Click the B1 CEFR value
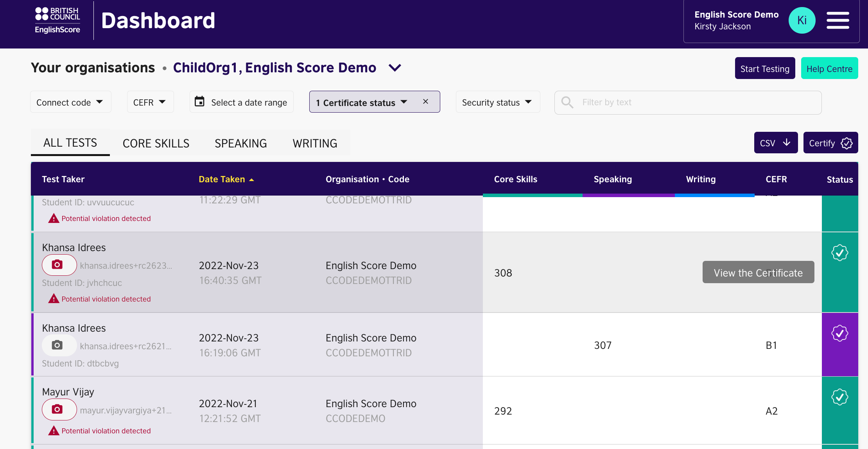Viewport: 868px width, 449px height. [771, 345]
